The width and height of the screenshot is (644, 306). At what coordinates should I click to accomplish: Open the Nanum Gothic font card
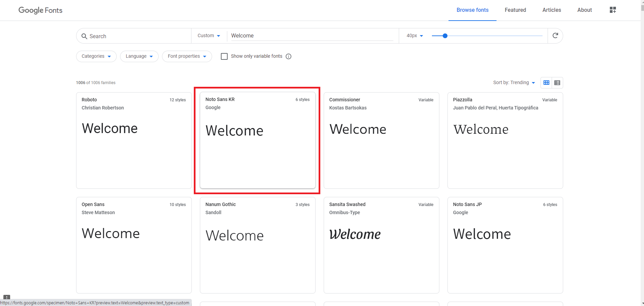258,245
